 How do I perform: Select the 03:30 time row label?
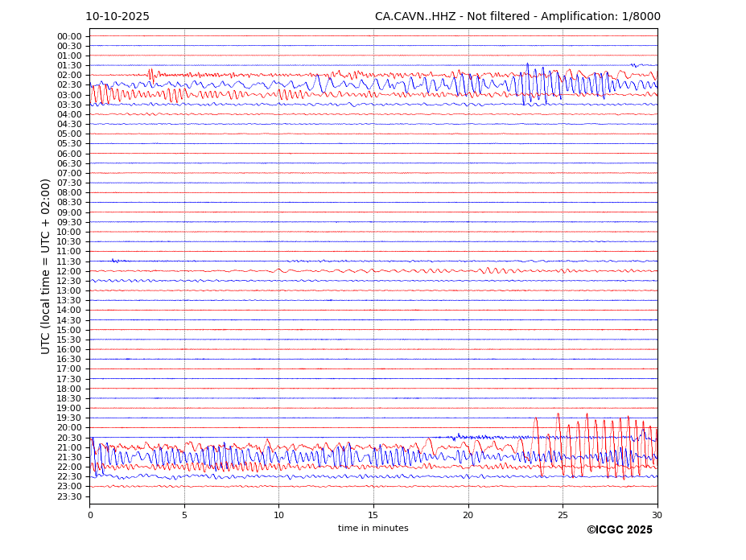(69, 105)
